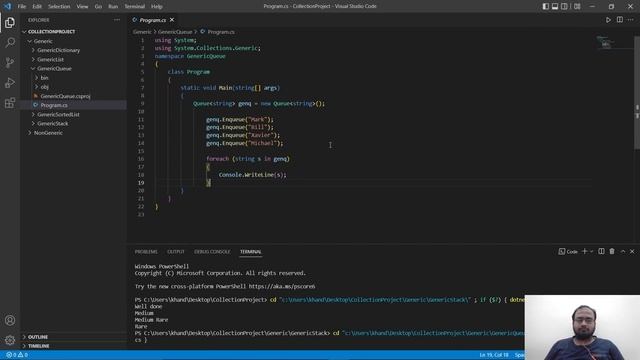Open editor More Actions ellipsis

click(631, 20)
